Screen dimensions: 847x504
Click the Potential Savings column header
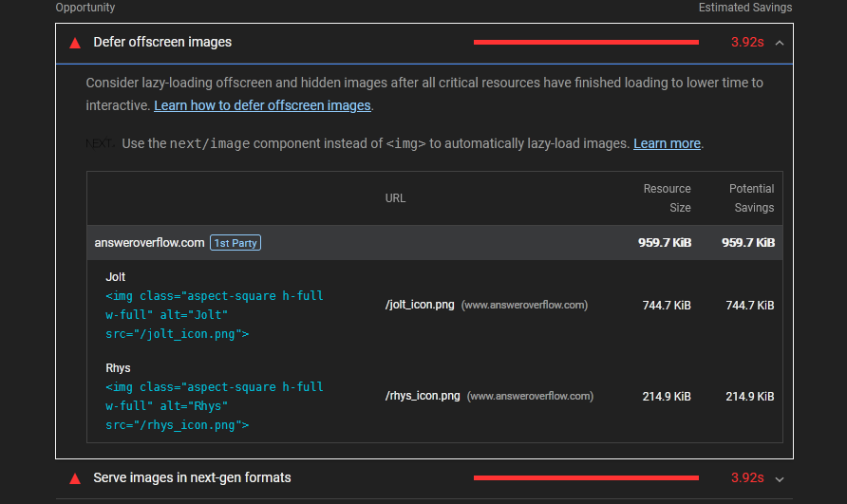(x=751, y=198)
